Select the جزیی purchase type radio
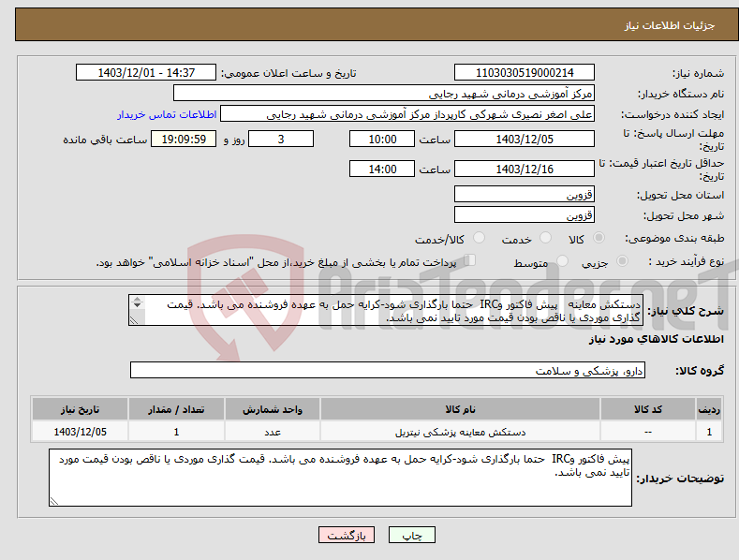 [x=622, y=261]
